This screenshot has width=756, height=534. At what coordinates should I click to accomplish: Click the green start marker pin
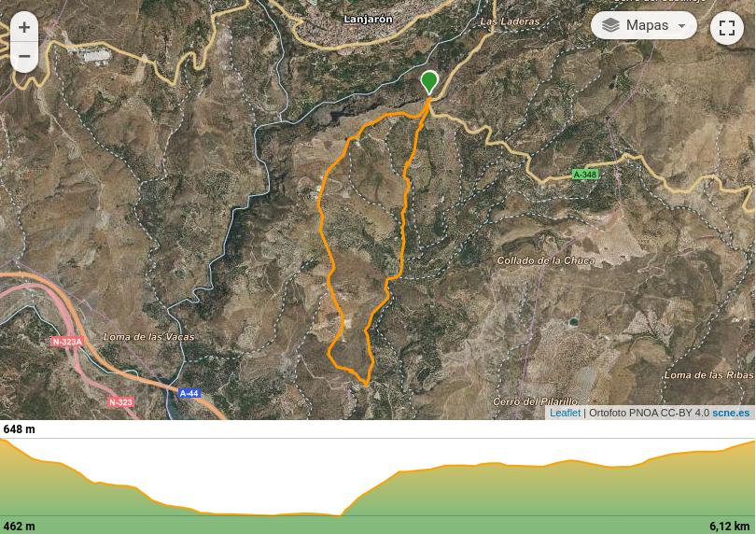[428, 82]
